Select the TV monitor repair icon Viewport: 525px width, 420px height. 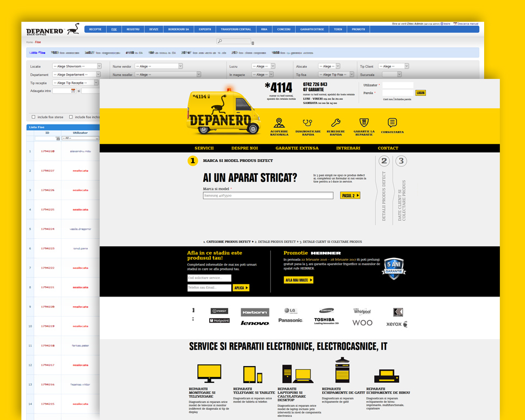tap(209, 373)
